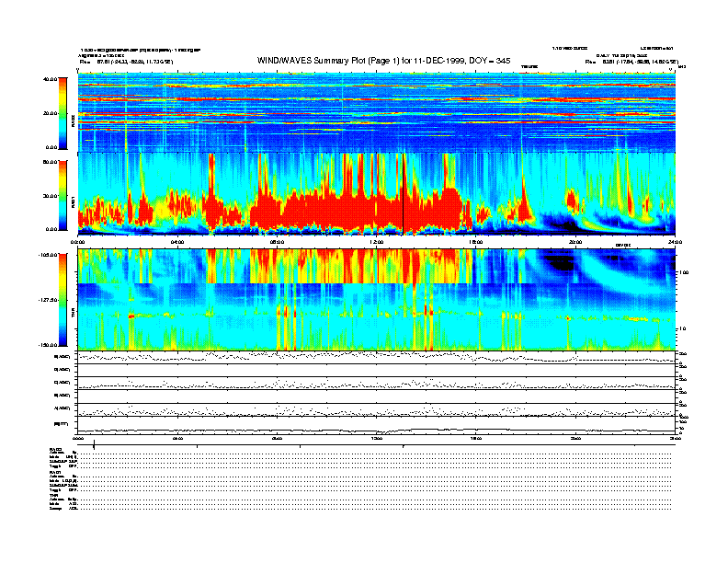The height and width of the screenshot is (563, 728).
Task: Click the TNR heading in the status list
Action: [53, 495]
